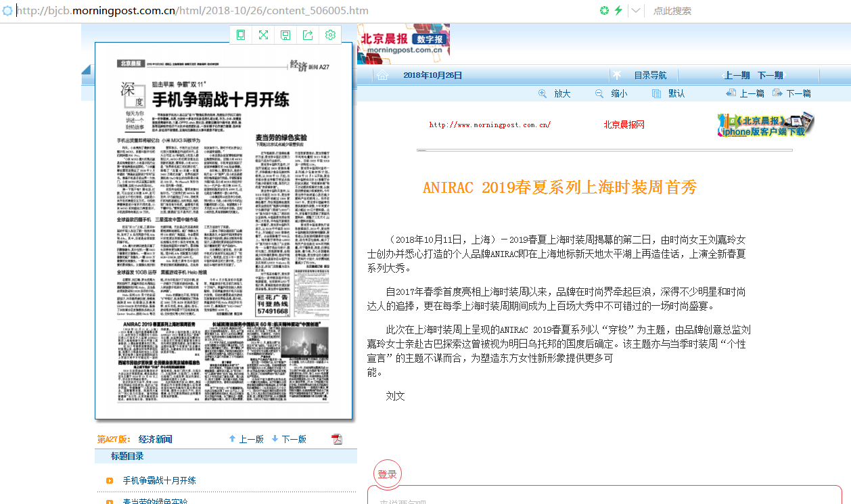851x504 pixels.
Task: Click 下一期 next issue link
Action: (770, 75)
